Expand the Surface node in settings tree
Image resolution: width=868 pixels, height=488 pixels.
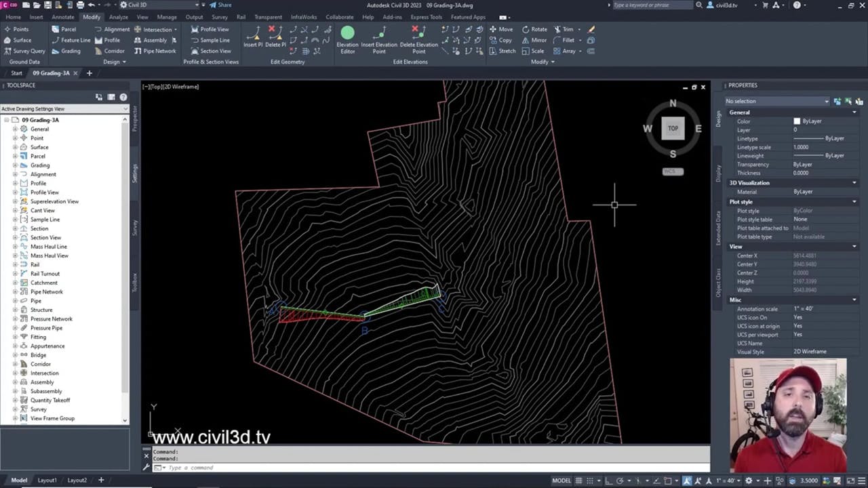tap(15, 147)
